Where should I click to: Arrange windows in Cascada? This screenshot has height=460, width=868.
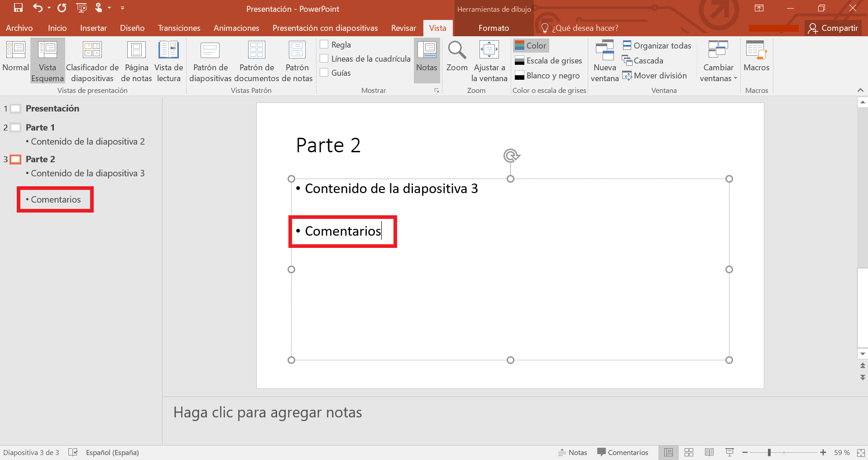click(643, 61)
